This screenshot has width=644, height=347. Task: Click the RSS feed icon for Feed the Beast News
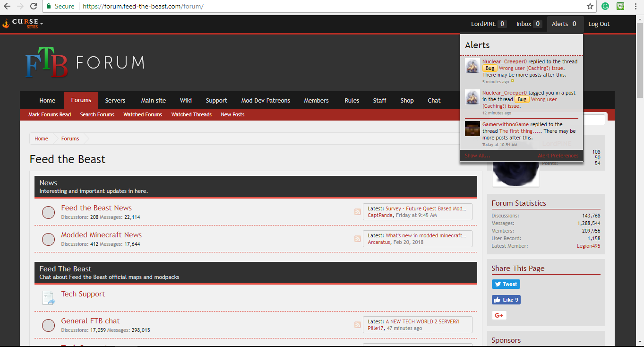[358, 212]
